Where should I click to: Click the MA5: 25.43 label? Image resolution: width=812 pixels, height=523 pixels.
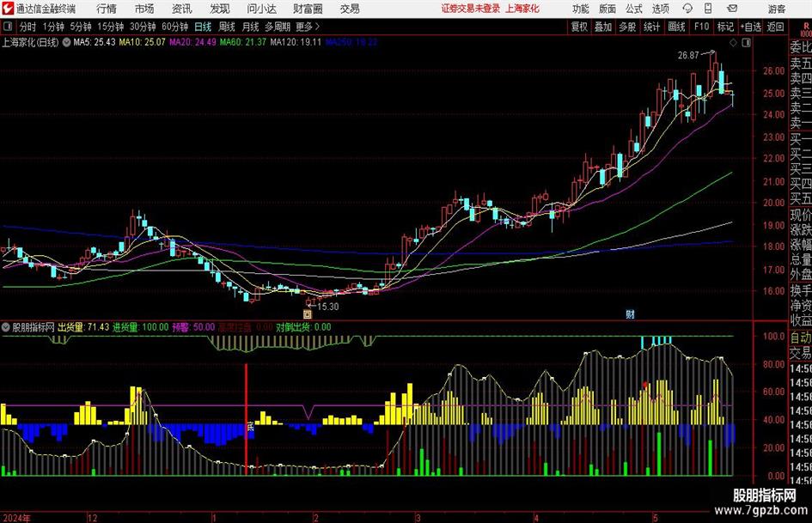[95, 42]
